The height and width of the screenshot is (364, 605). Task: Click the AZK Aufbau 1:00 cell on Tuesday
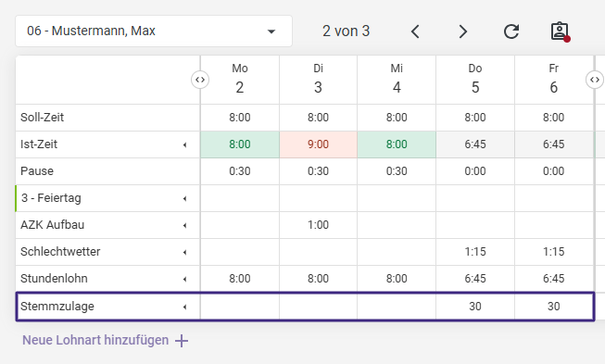pyautogui.click(x=318, y=225)
